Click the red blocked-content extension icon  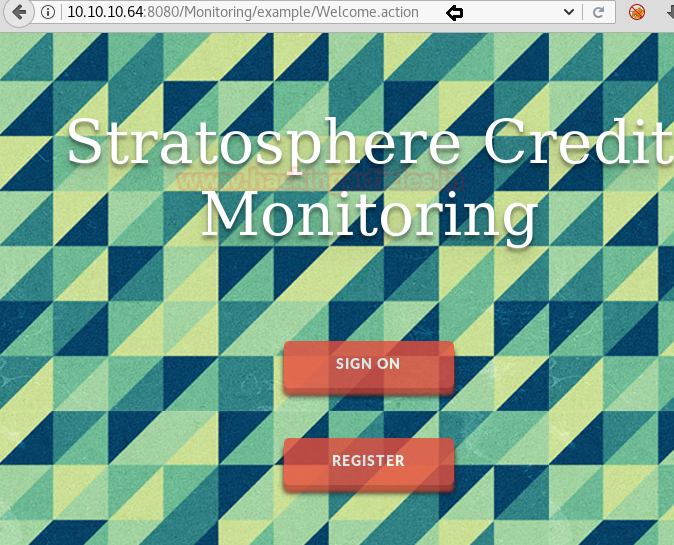pos(637,12)
